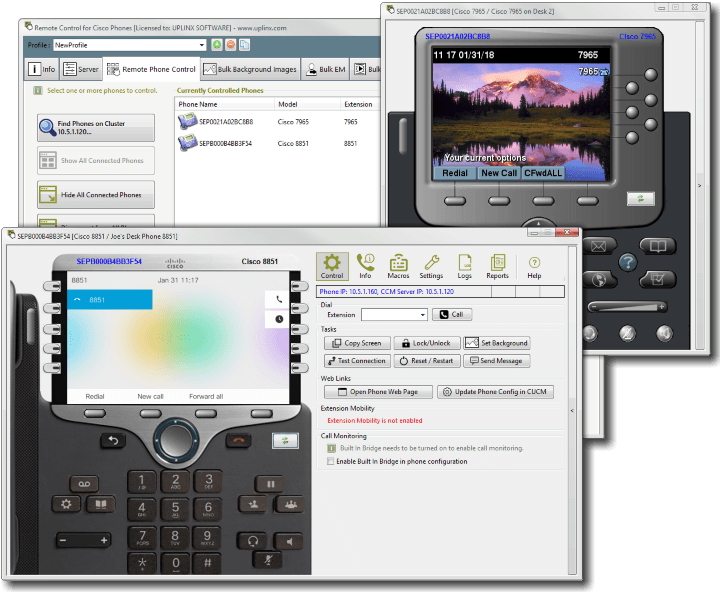Click the Reset / Restart button
This screenshot has height=592, width=720.
pyautogui.click(x=427, y=361)
